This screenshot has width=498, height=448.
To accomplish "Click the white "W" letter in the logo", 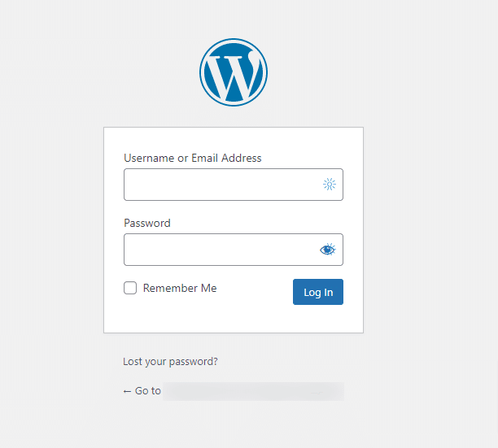I will (234, 73).
